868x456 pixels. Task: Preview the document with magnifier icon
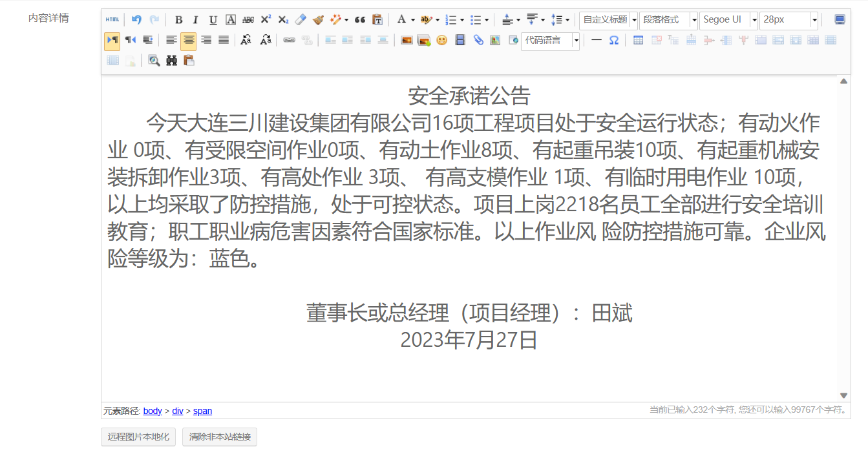[x=154, y=60]
